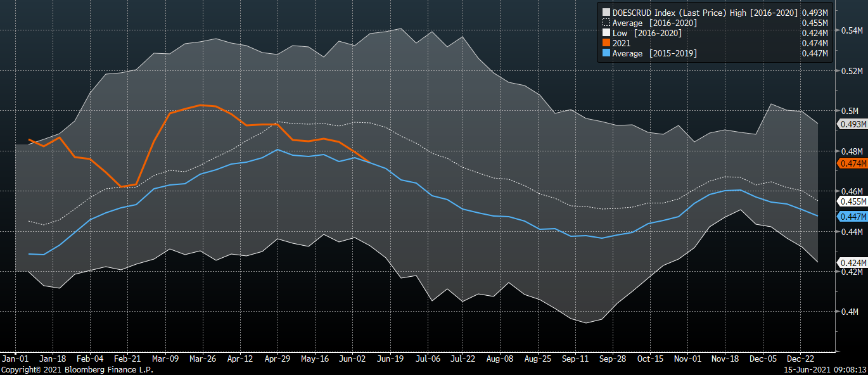The height and width of the screenshot is (375, 868).
Task: Click the Dec-22 date on x-axis
Action: 801,359
